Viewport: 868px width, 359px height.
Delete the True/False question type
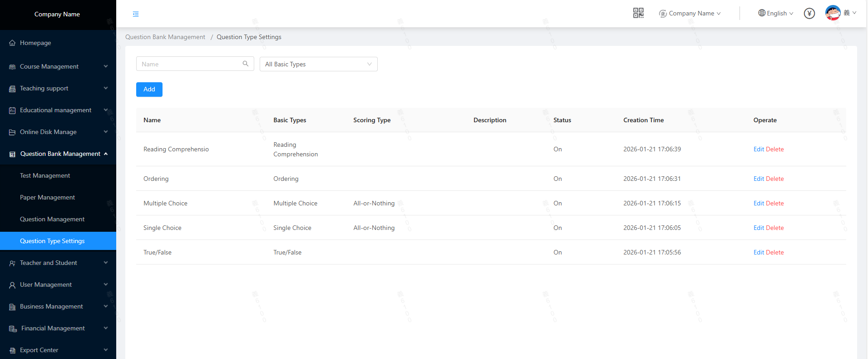pos(774,252)
